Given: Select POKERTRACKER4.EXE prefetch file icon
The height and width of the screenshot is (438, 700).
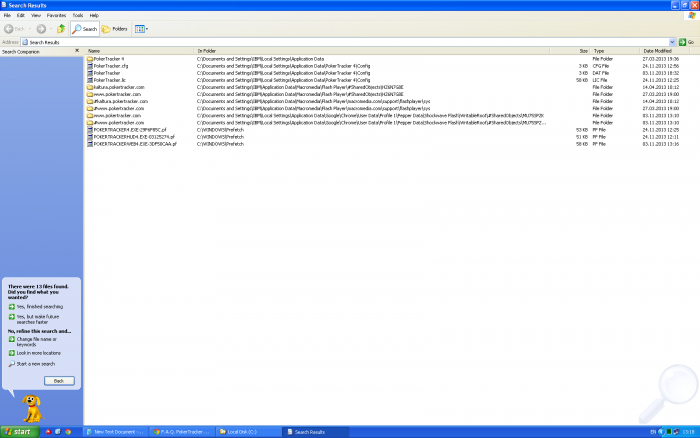Looking at the screenshot, I should [90, 130].
